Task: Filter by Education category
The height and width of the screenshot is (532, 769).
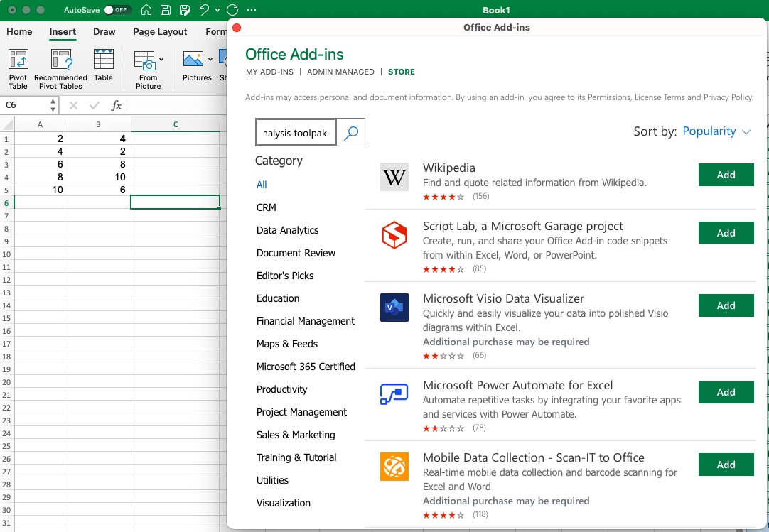Action: pos(278,298)
